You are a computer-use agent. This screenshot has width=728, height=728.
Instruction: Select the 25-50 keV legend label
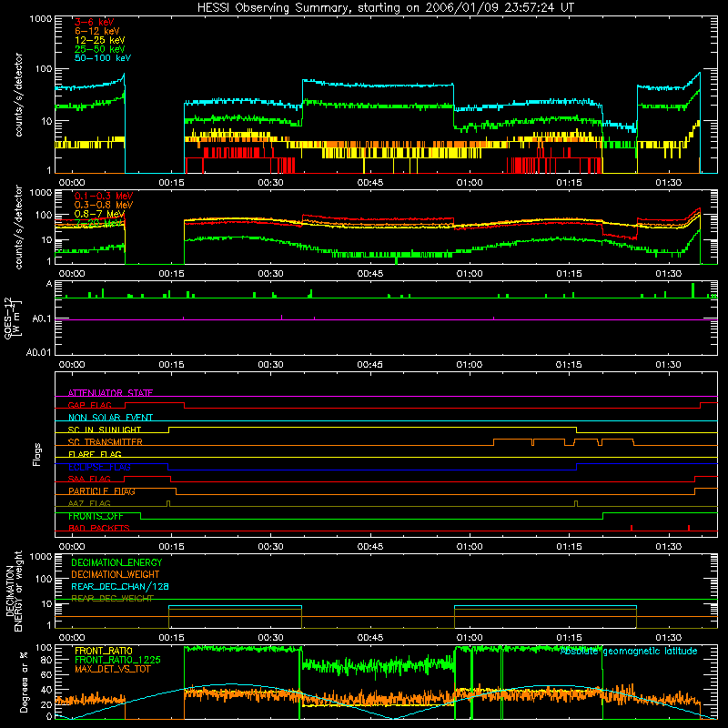click(100, 49)
